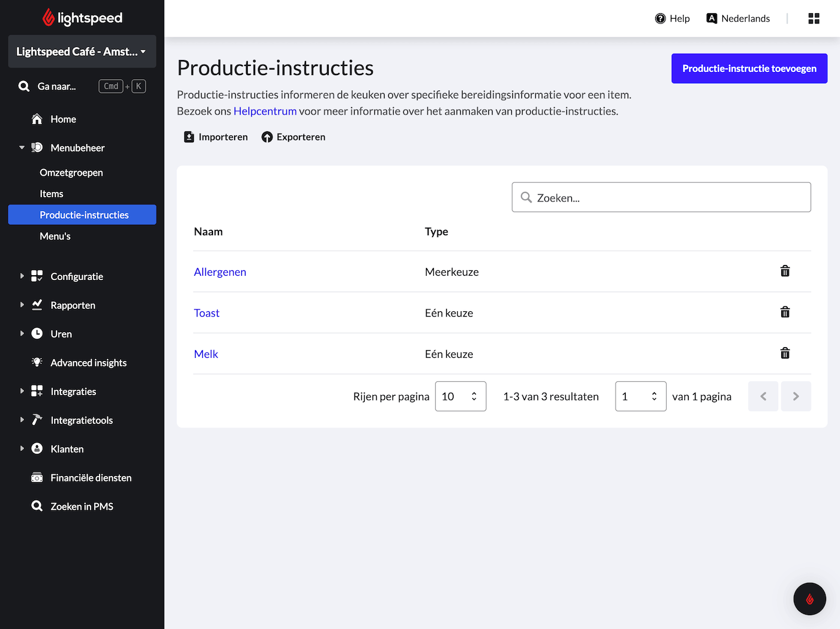Open the Rijen per pagina dropdown
Viewport: 840px width, 629px height.
pos(461,396)
